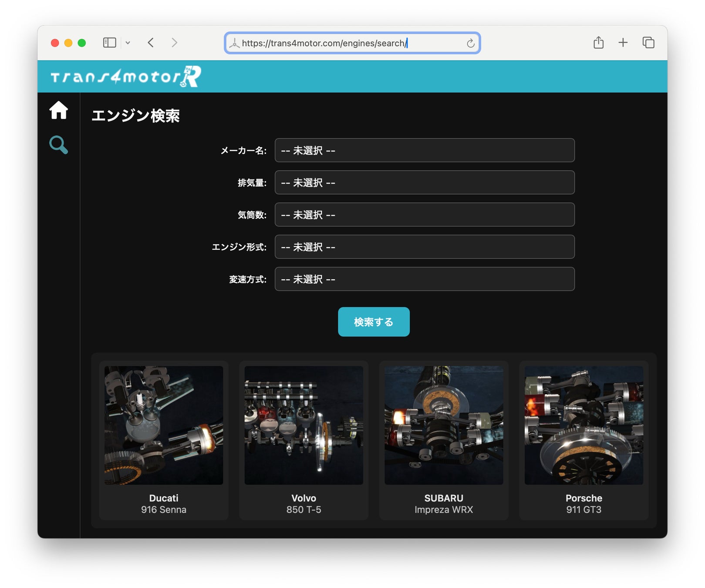
Task: Click the 排気量 field label
Action: [x=252, y=183]
